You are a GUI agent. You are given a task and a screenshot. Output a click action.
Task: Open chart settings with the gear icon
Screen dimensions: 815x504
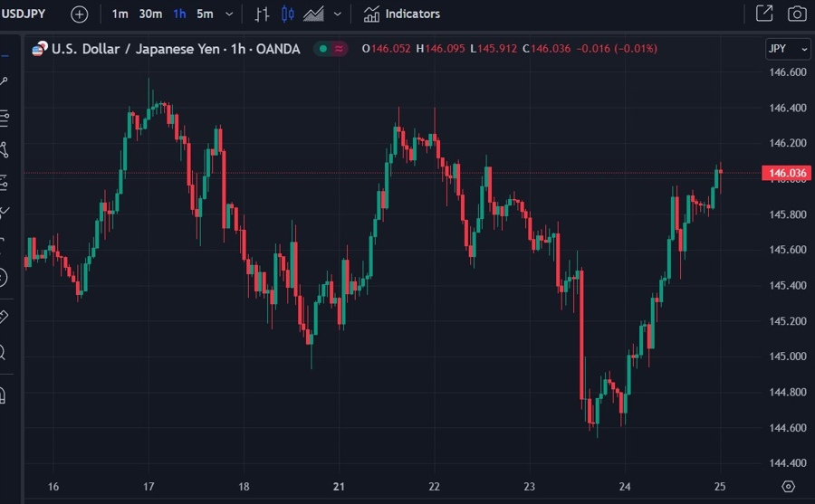click(788, 486)
